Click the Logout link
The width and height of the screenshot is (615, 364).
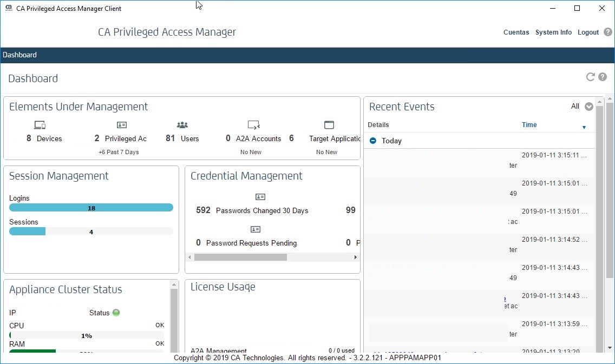click(x=588, y=32)
